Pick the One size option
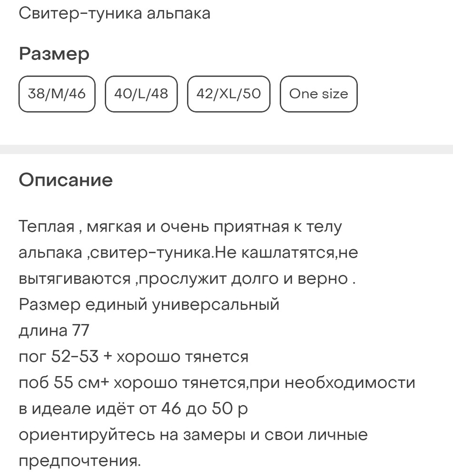453x476 pixels. coord(318,94)
